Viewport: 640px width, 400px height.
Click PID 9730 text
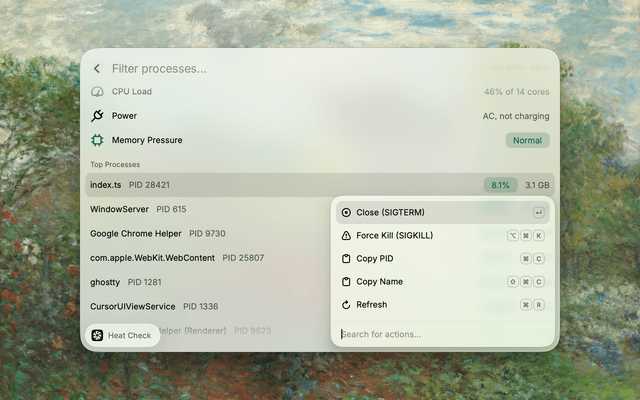coord(207,233)
